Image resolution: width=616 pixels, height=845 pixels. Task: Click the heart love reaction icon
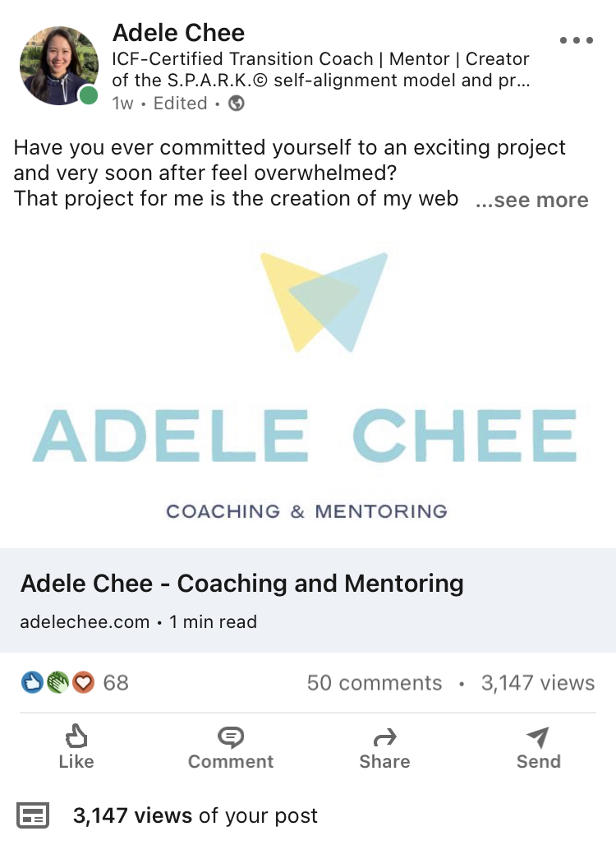pos(84,683)
